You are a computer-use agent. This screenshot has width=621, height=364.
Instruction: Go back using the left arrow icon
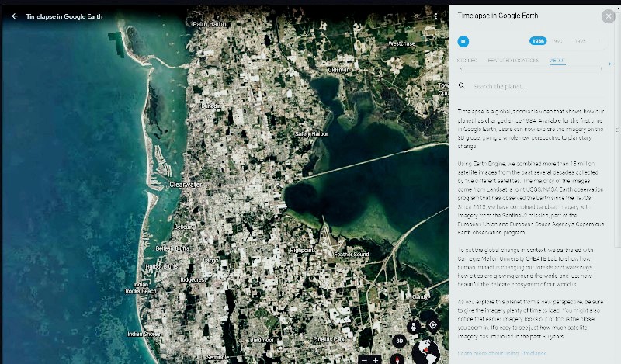point(15,16)
